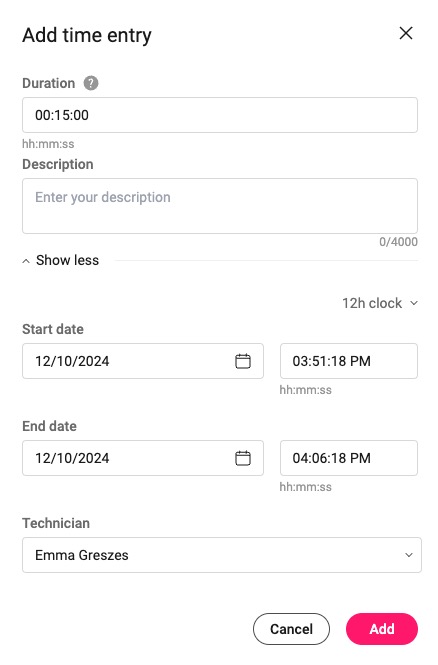Click the End date 12/10/2024 field
438x665 pixels.
[143, 458]
